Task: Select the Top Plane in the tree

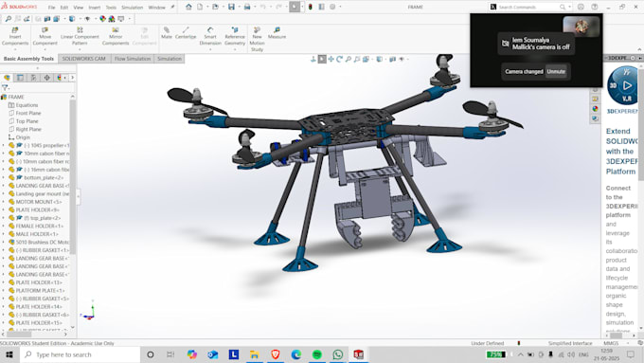Action: click(27, 121)
